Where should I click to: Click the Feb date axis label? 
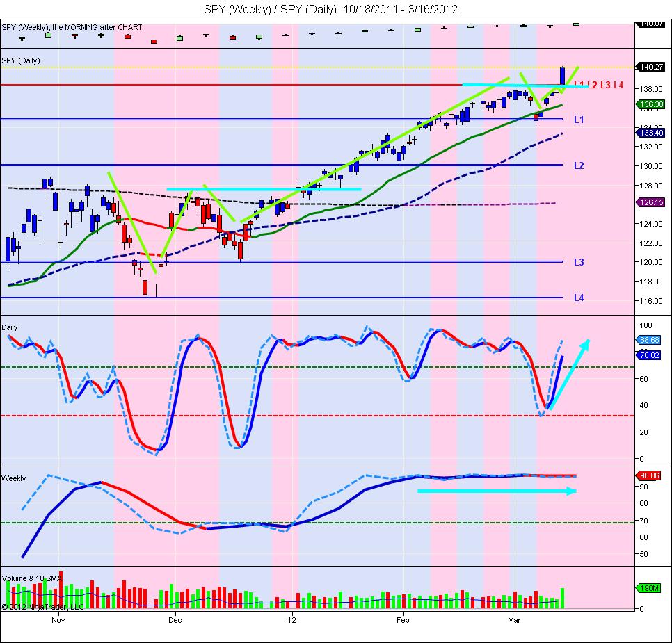coord(403,620)
